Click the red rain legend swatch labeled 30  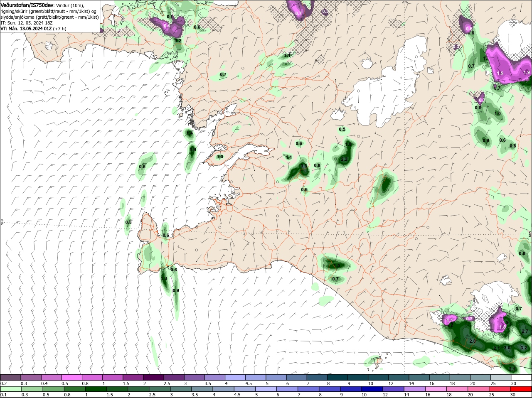click(522, 389)
